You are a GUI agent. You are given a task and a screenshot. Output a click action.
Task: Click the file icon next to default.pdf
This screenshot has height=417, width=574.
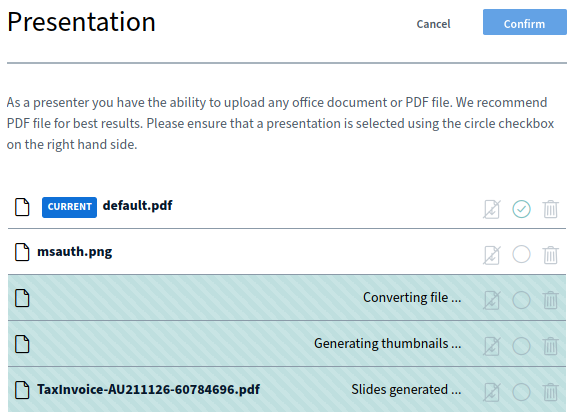point(22,207)
